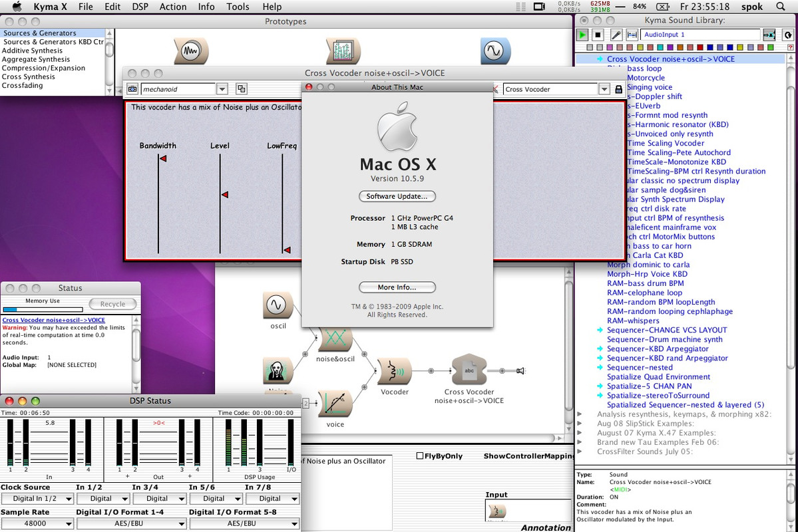Click the Software Update... button

[x=397, y=196]
